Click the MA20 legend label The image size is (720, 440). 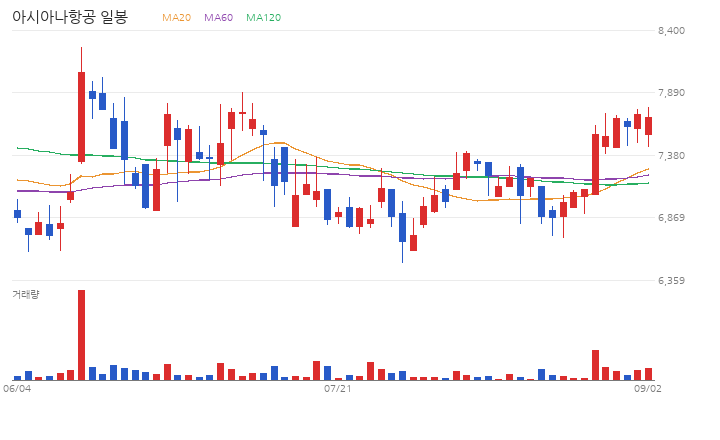(176, 17)
